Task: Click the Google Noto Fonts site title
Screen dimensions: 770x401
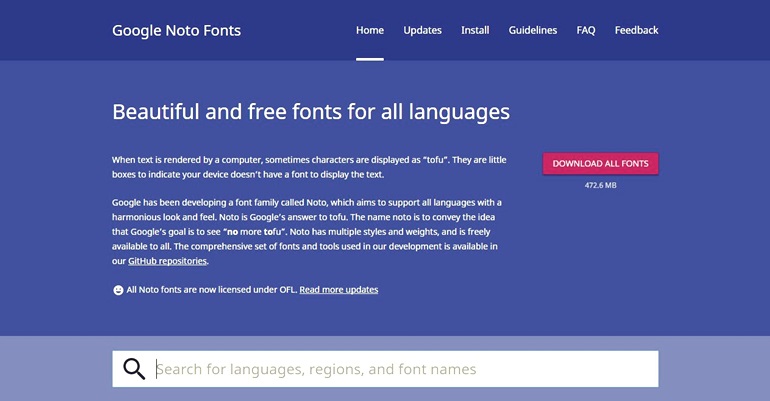Action: 176,30
